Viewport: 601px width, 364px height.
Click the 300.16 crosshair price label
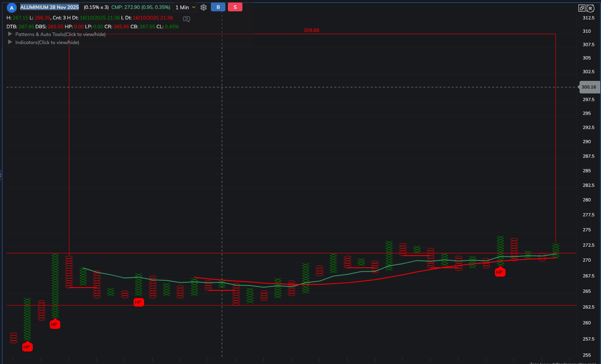(588, 87)
